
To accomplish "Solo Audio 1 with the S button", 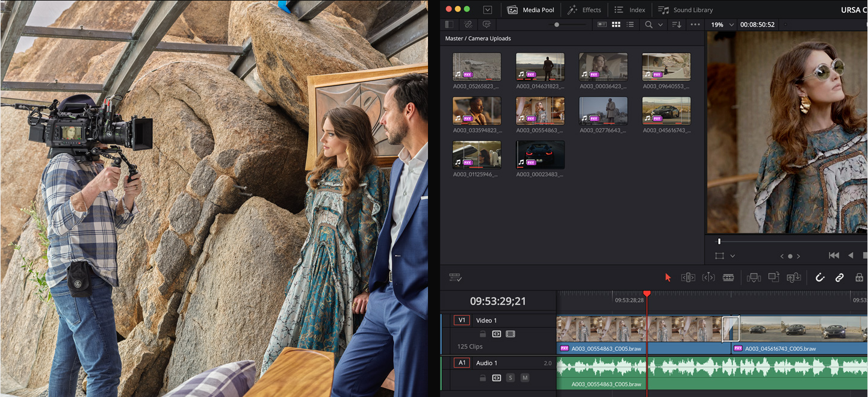I will point(510,378).
